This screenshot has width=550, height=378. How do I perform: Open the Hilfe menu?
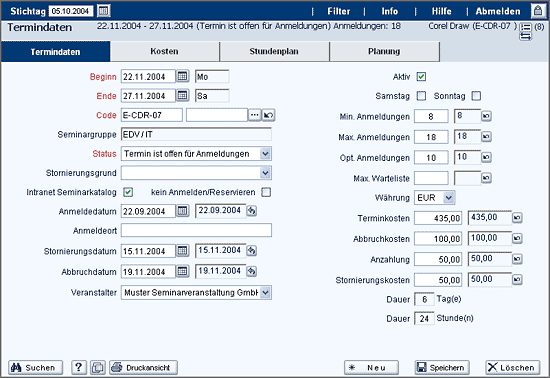pyautogui.click(x=441, y=11)
